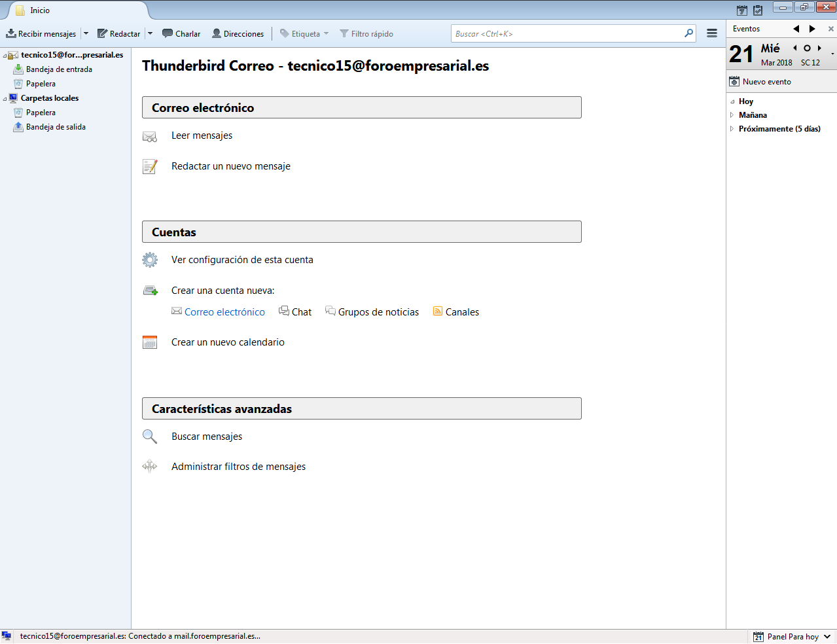Click the message filters icon
The height and width of the screenshot is (644, 837).
(x=150, y=467)
